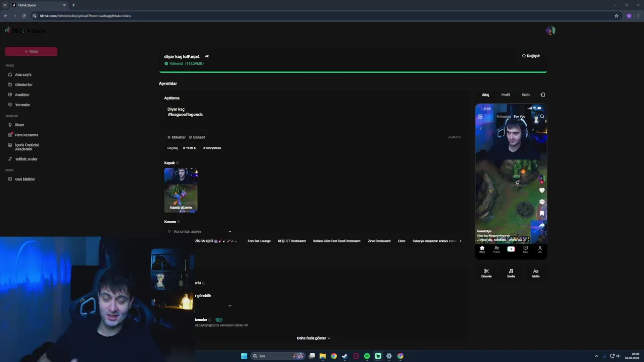644x362 pixels.
Task: Open İlham lightbulb icon in sidebar
Action: coord(10,125)
